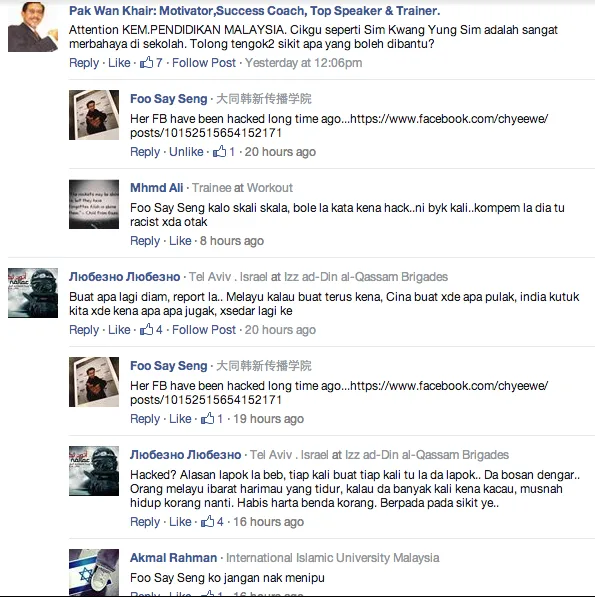Open Akmal Rahman's avatar with flag image
Screen dimensions: 595x597
(x=94, y=572)
